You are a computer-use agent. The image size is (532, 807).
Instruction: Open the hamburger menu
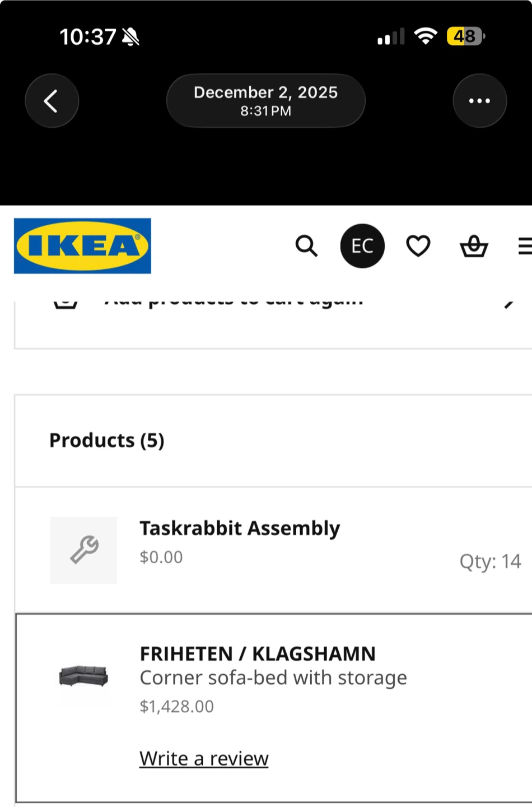(525, 246)
